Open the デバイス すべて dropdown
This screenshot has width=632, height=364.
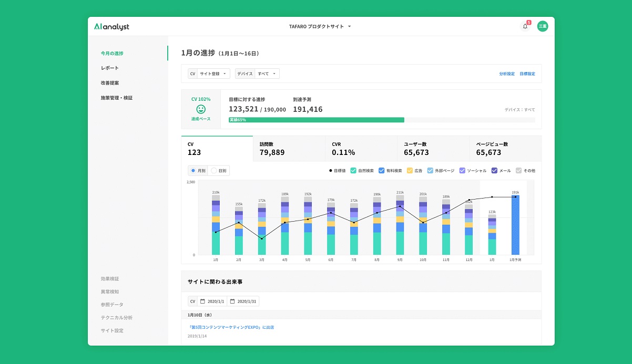point(257,74)
